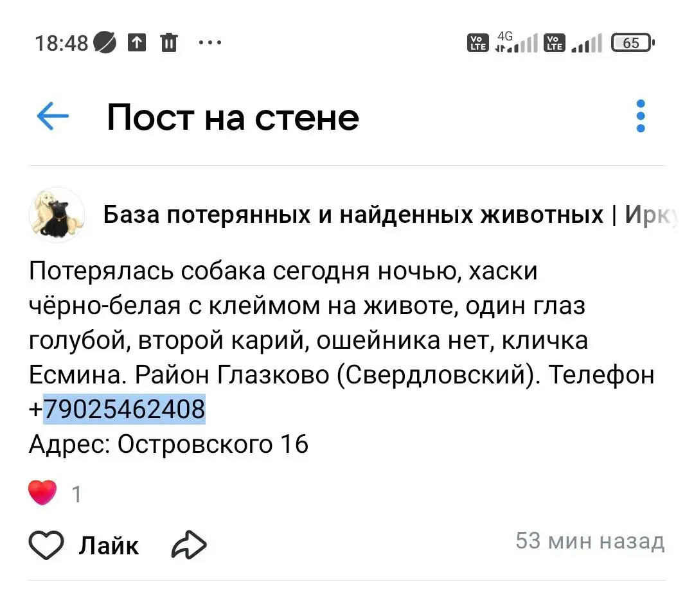Tap the Пост на стене header title
The image size is (694, 616).
point(234,116)
